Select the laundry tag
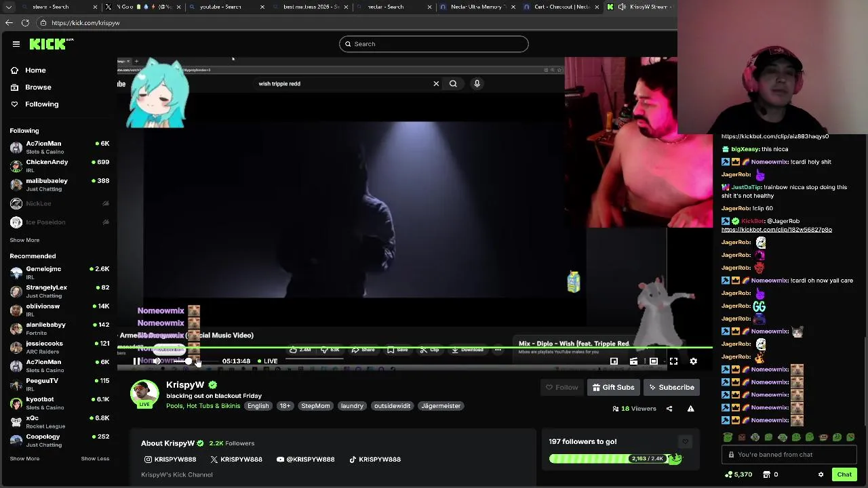Image resolution: width=868 pixels, height=488 pixels. [x=352, y=406]
